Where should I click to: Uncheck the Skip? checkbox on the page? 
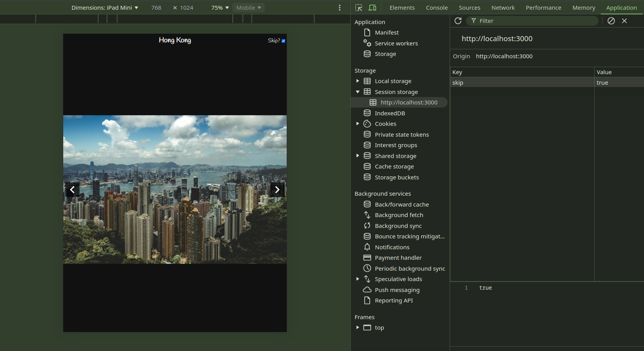coord(283,40)
